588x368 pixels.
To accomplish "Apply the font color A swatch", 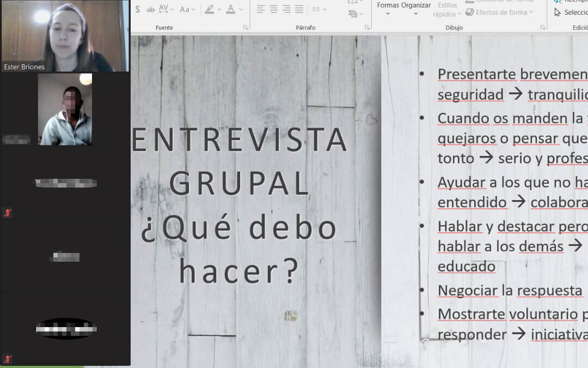I will pos(230,9).
